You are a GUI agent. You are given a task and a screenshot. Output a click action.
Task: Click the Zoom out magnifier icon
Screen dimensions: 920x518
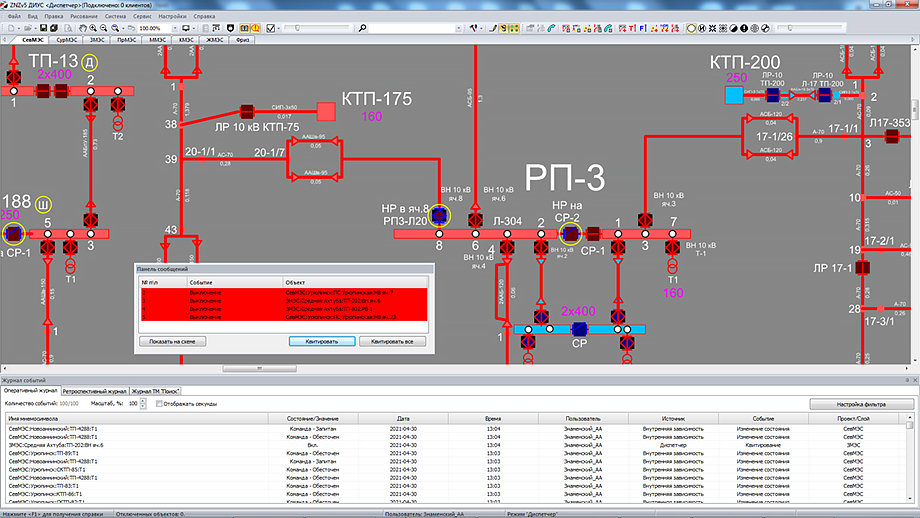(x=104, y=28)
